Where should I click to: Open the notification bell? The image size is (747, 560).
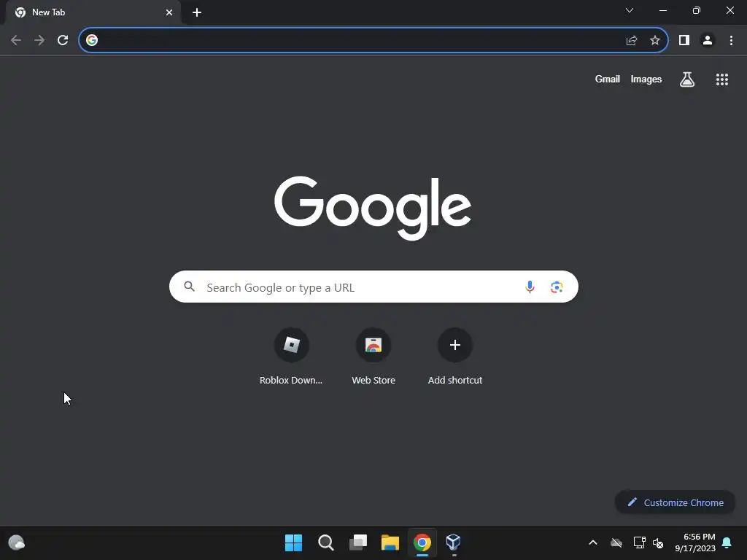click(727, 542)
